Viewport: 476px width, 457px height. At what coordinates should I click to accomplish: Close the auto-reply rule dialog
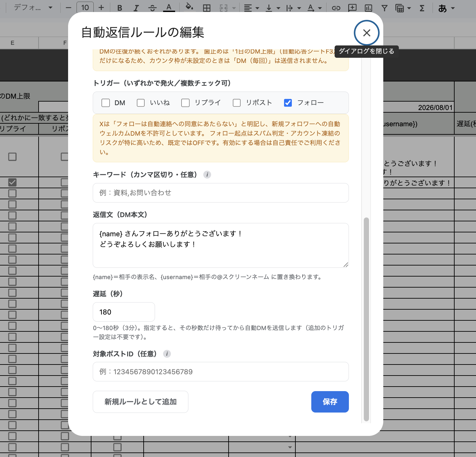pos(367,33)
